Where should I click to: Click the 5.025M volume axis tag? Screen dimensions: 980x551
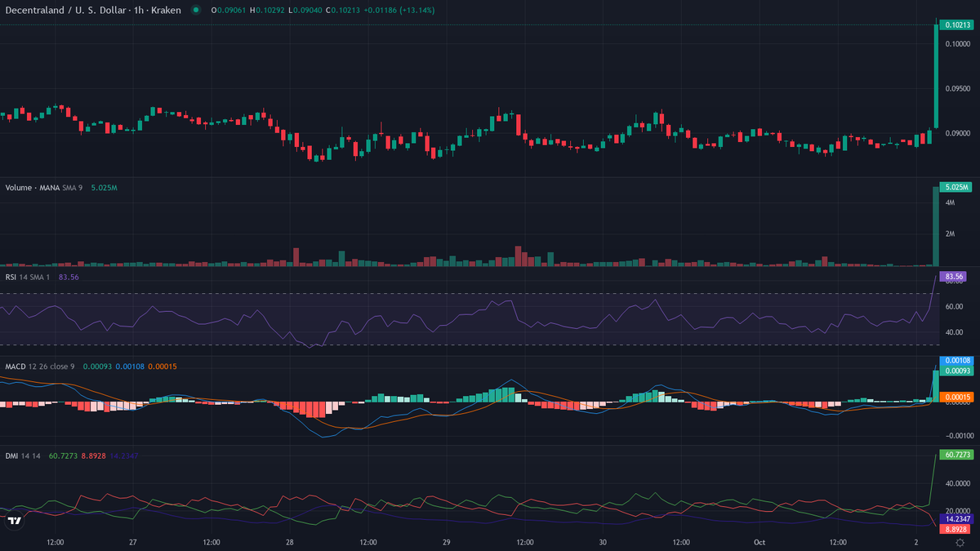[x=956, y=187]
